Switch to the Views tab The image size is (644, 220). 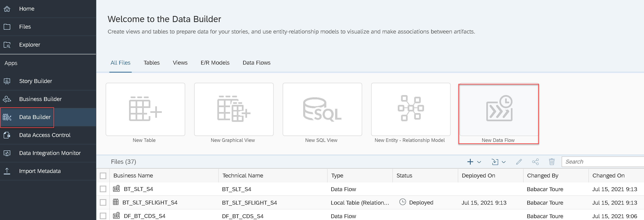pos(180,63)
